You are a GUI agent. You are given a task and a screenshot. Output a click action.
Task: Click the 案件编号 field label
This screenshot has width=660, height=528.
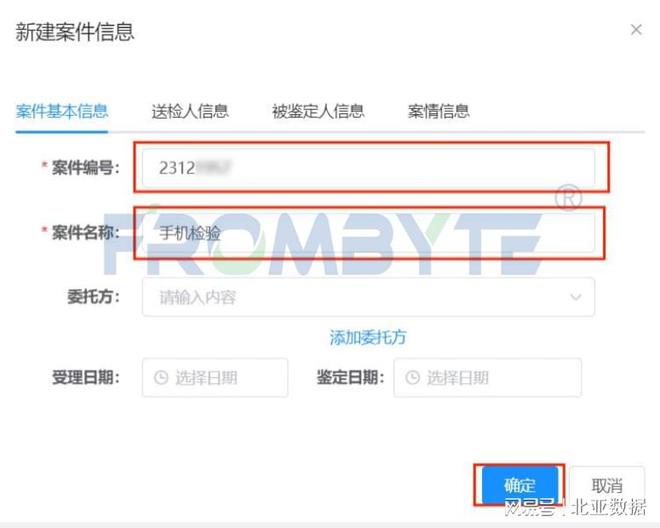pyautogui.click(x=85, y=168)
